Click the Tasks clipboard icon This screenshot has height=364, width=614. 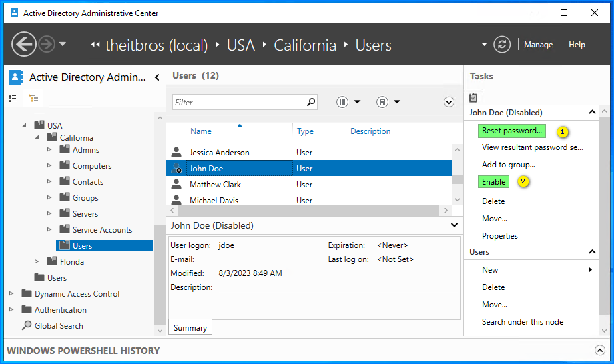473,97
